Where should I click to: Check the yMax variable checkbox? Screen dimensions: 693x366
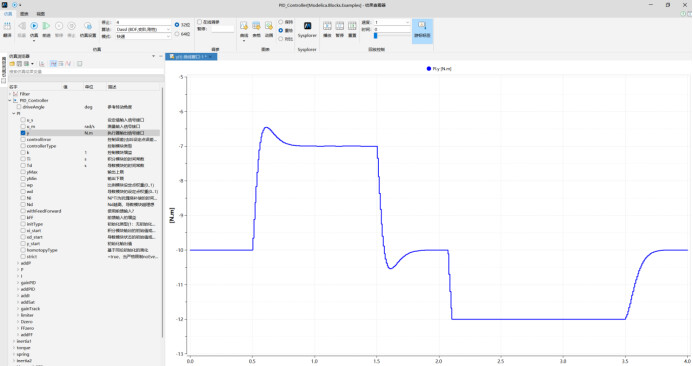point(23,172)
